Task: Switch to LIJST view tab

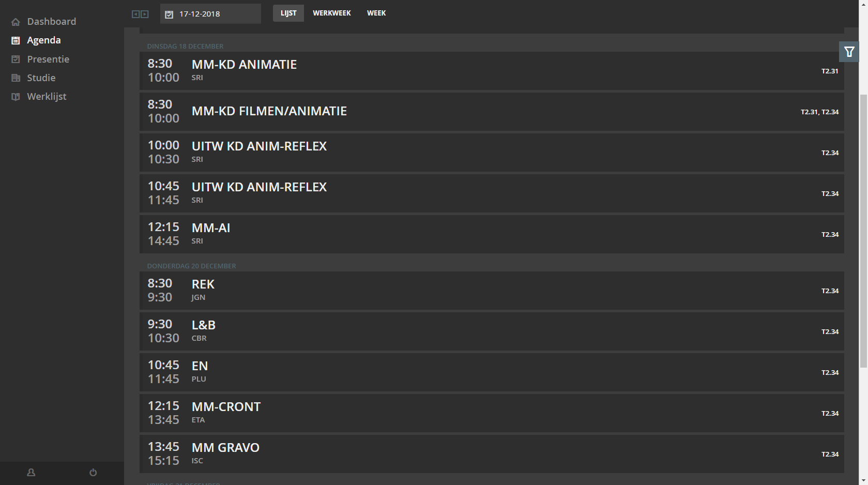Action: coord(288,13)
